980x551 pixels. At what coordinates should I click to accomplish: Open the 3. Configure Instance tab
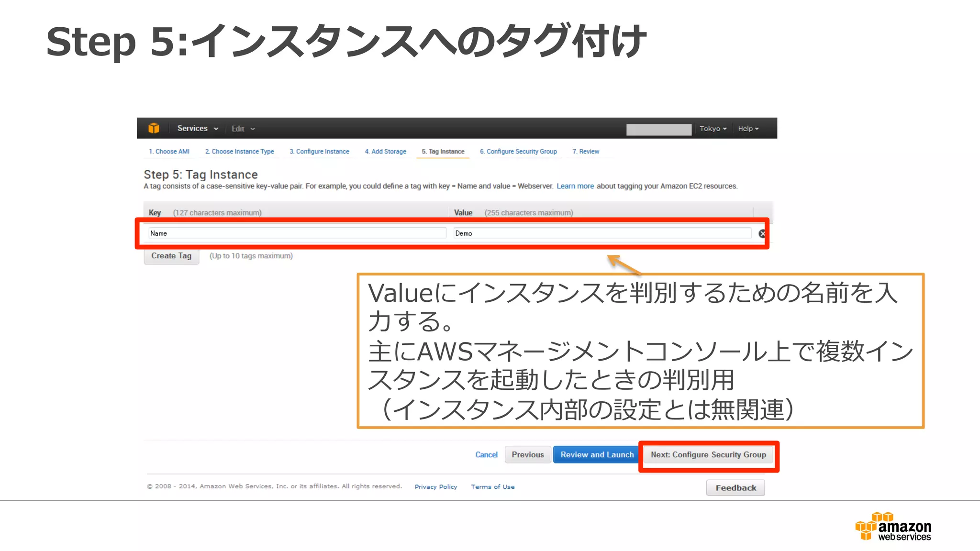pyautogui.click(x=319, y=152)
